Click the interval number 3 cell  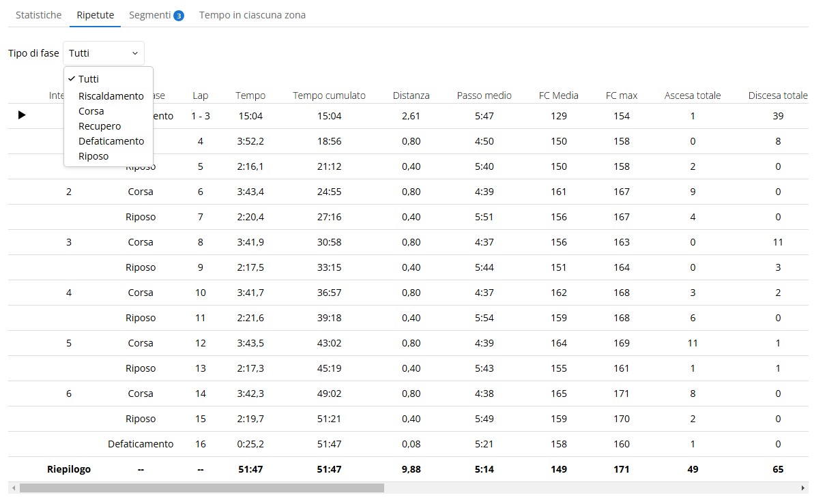69,242
